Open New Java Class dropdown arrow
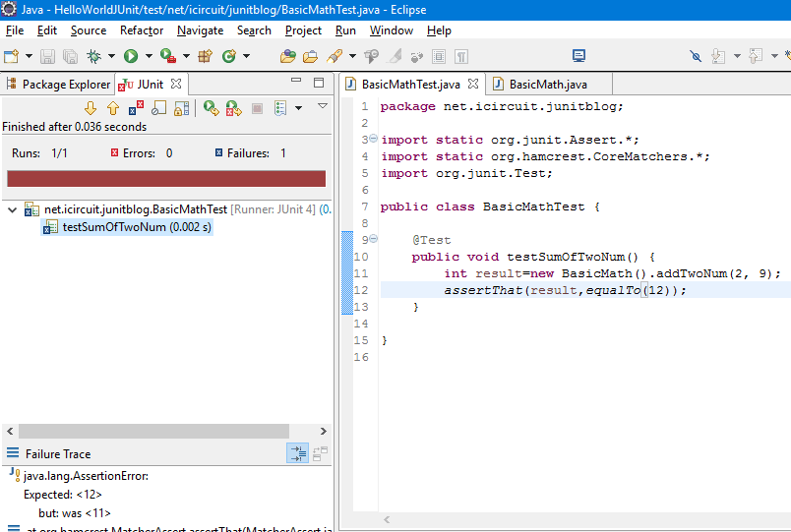This screenshot has width=791, height=532. tap(246, 56)
